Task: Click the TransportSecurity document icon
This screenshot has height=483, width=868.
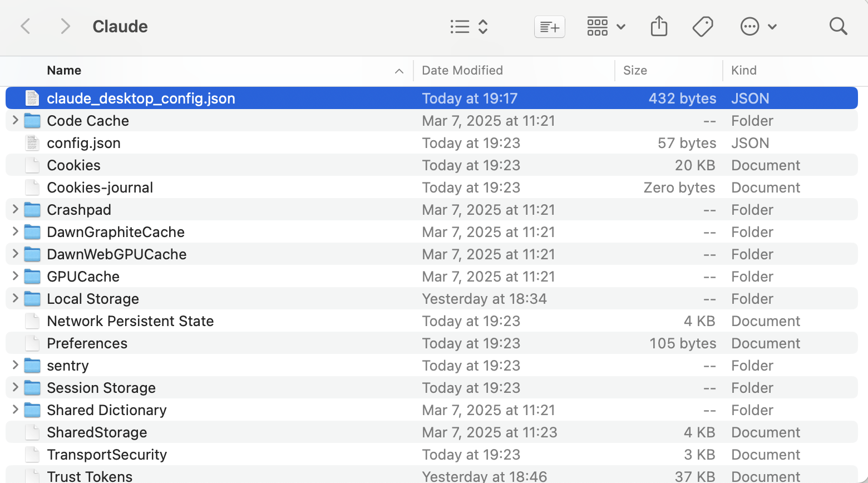Action: [32, 455]
